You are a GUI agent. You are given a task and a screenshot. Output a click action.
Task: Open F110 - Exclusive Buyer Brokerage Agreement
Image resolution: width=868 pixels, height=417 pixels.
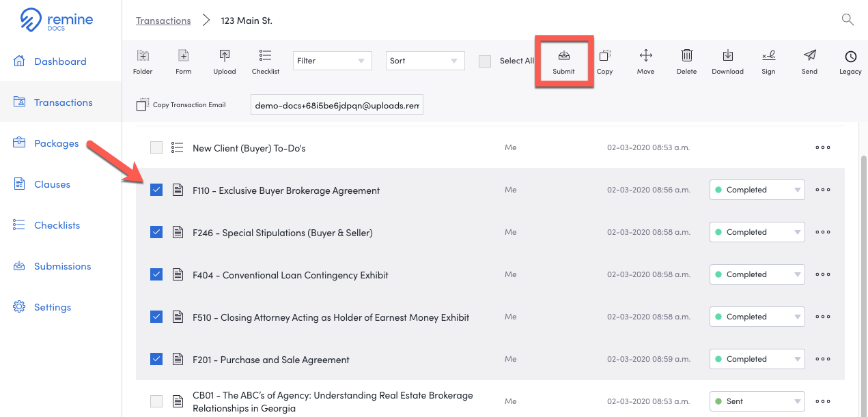286,190
